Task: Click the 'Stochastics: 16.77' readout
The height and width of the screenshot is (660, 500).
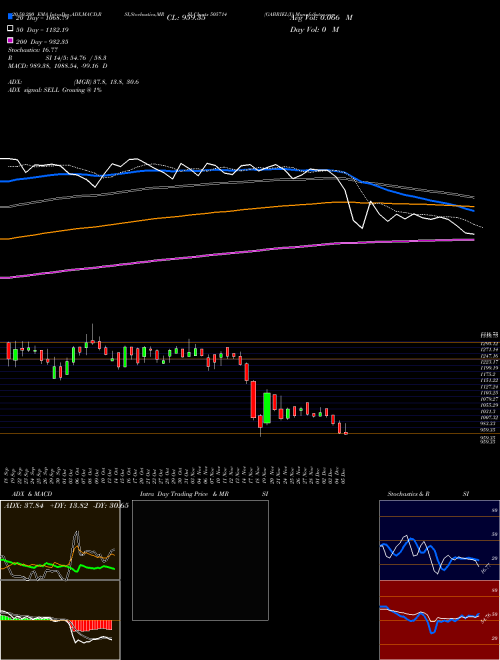Action: [x=32, y=50]
